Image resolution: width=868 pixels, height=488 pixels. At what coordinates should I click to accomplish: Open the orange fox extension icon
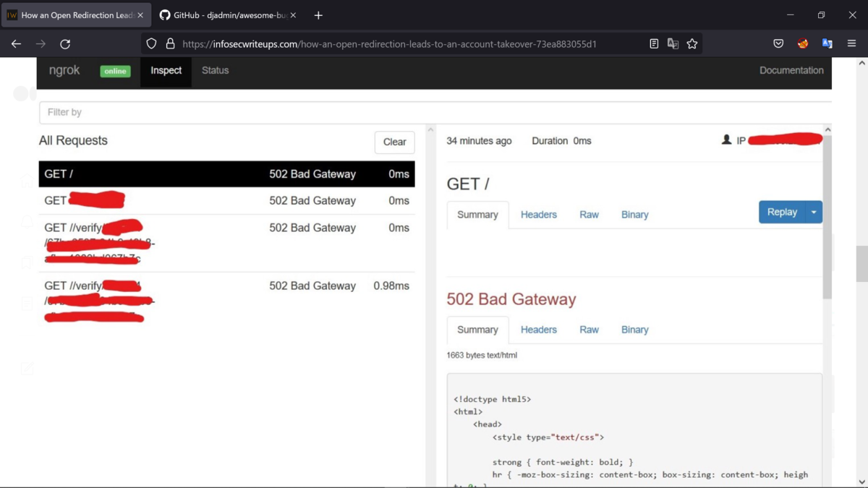(803, 44)
